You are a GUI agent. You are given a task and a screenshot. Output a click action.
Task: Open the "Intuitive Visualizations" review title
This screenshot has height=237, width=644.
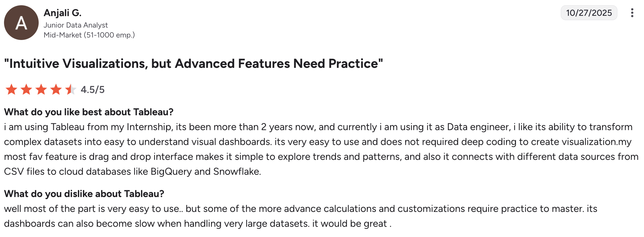click(193, 64)
